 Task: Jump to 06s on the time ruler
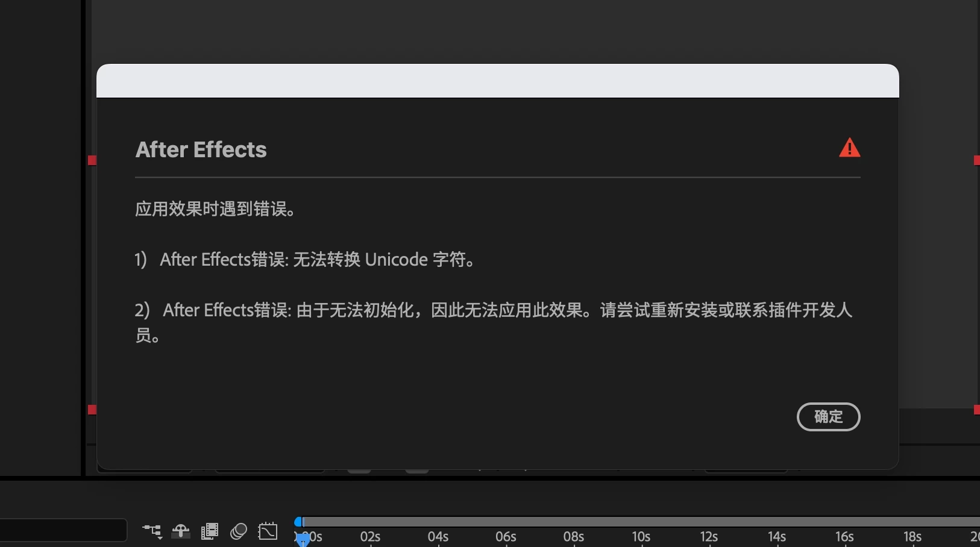coord(506,537)
